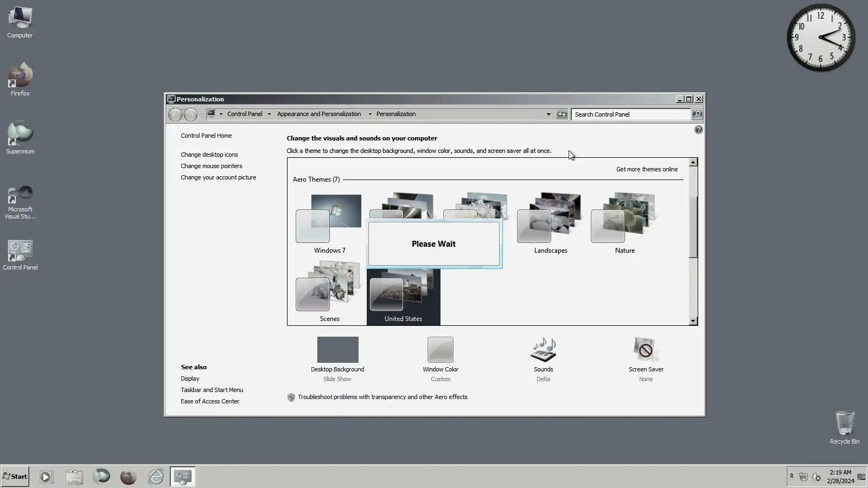Click the Appearance and Personalization breadcrumb
The image size is (868, 488).
(319, 114)
